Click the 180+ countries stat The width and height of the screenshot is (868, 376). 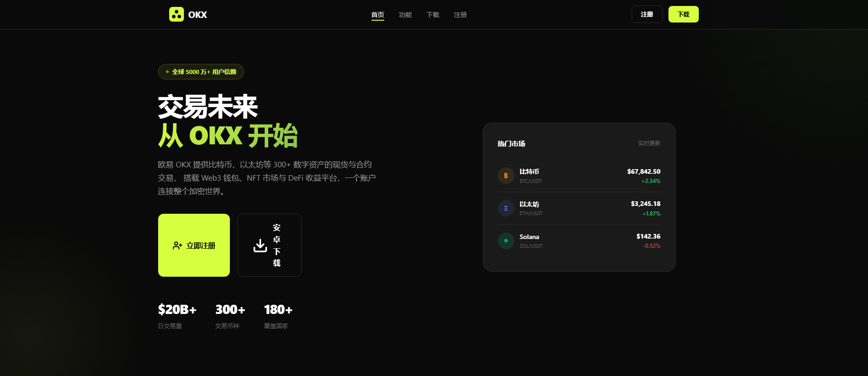278,309
